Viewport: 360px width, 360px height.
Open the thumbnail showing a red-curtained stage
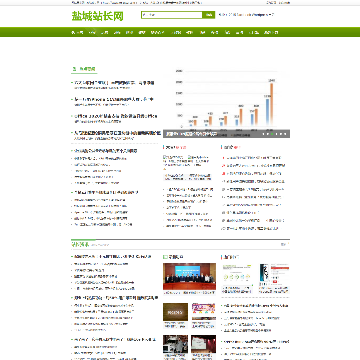[x=204, y=344]
